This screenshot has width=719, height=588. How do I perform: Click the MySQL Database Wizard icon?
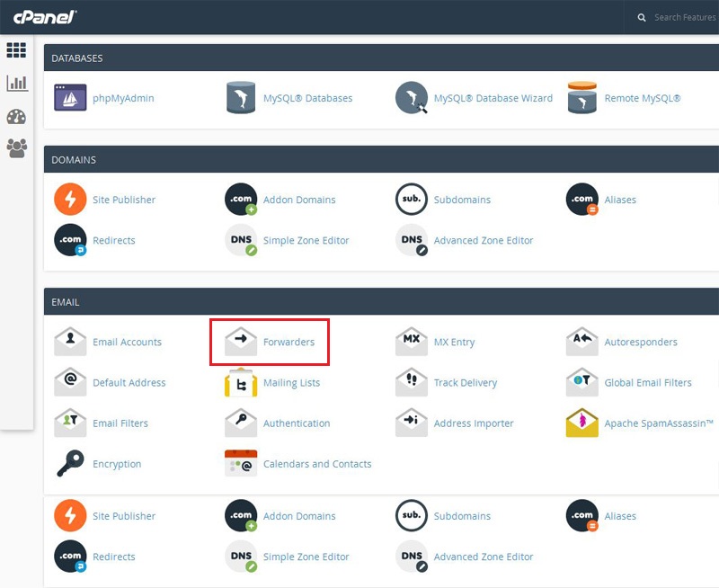coord(412,97)
